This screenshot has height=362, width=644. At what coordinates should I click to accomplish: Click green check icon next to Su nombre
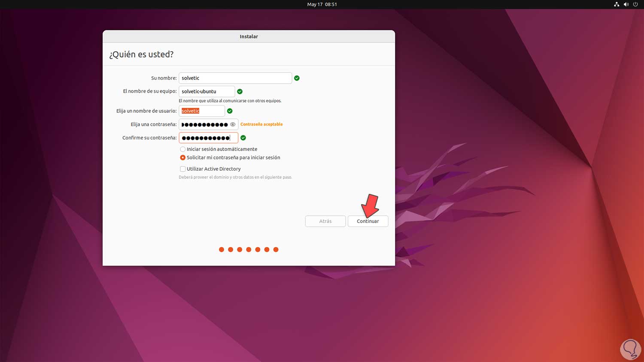pos(297,78)
